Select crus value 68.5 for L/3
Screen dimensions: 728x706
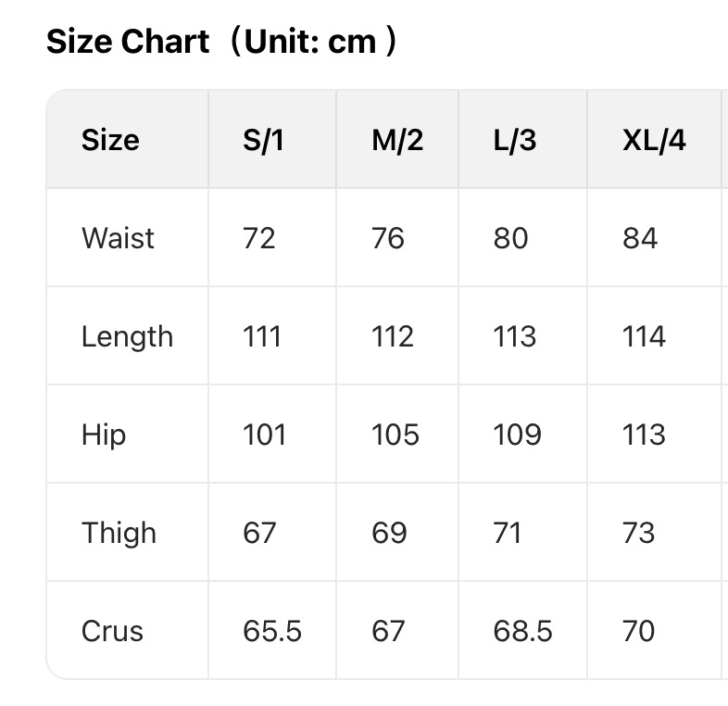point(523,631)
